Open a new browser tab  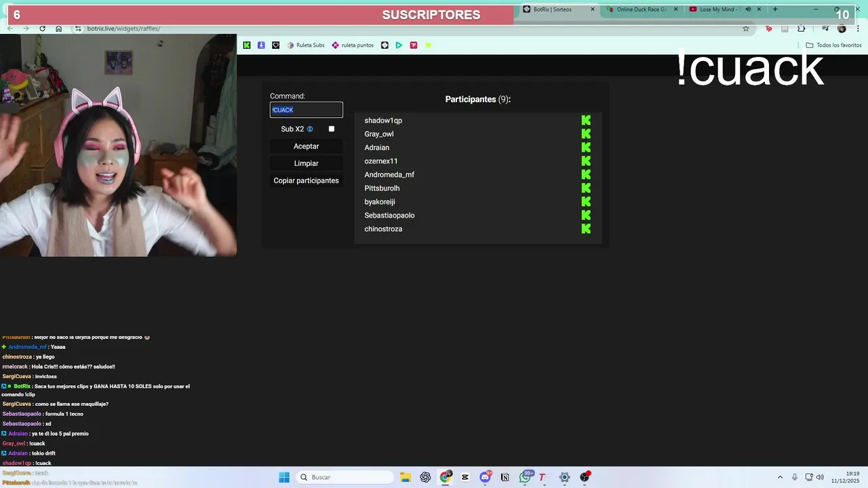(x=775, y=9)
